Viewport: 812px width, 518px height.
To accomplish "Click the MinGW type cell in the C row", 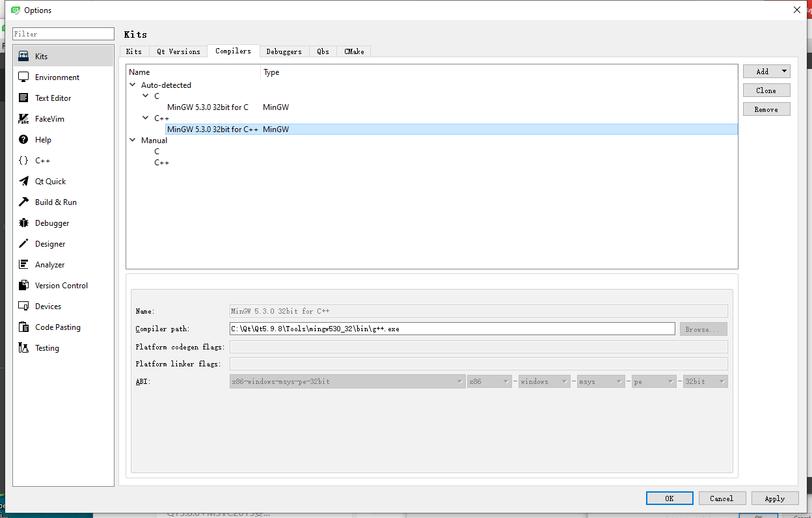I will (x=276, y=107).
